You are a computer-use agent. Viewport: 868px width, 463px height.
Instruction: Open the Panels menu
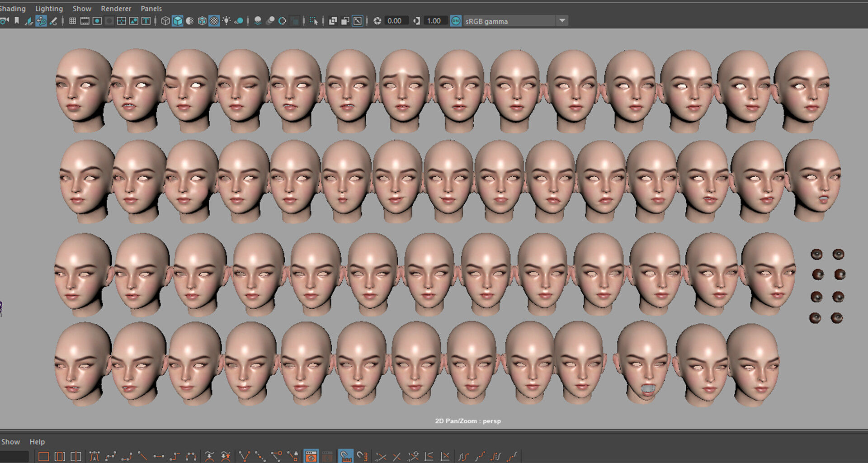[x=151, y=9]
